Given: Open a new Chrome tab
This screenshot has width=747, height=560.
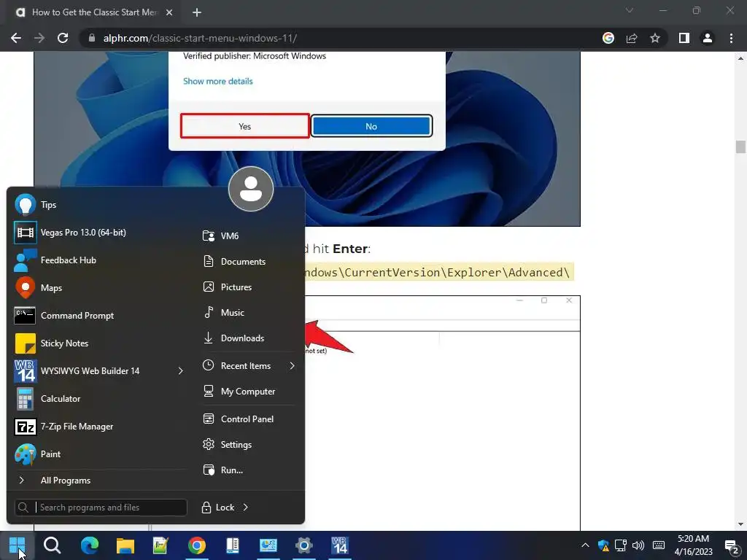Looking at the screenshot, I should coord(197,13).
